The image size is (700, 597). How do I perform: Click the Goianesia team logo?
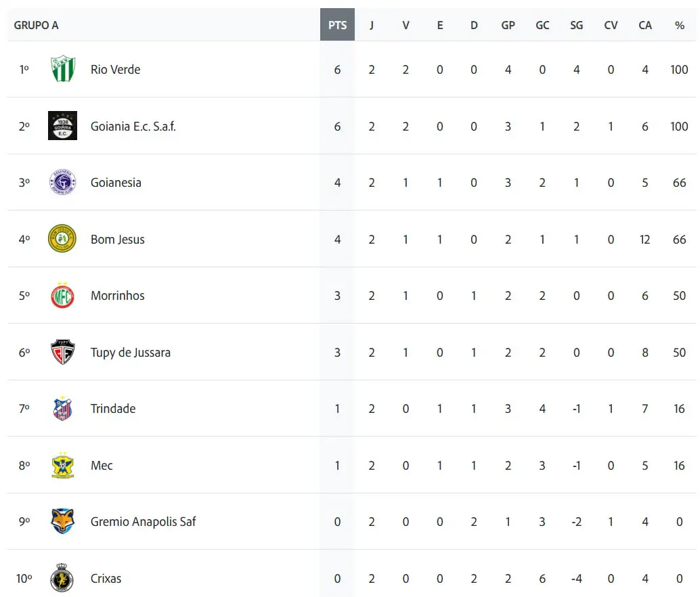point(62,182)
